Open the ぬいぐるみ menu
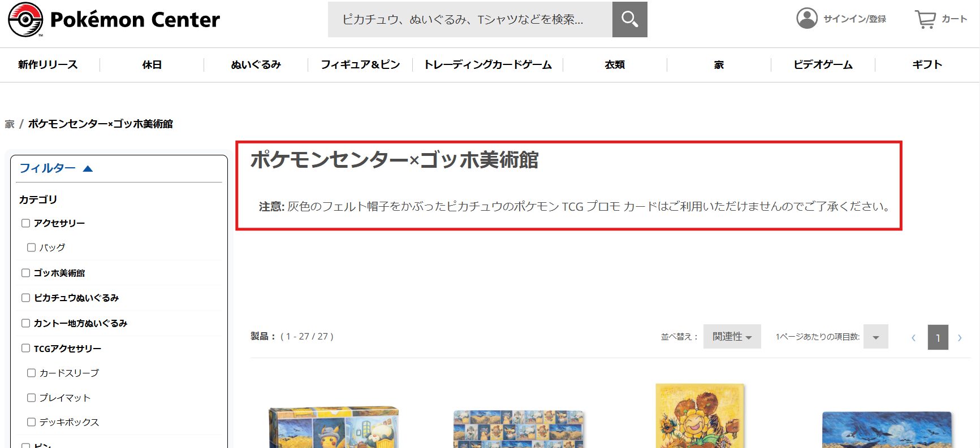Screen dimensions: 980x448 256,64
